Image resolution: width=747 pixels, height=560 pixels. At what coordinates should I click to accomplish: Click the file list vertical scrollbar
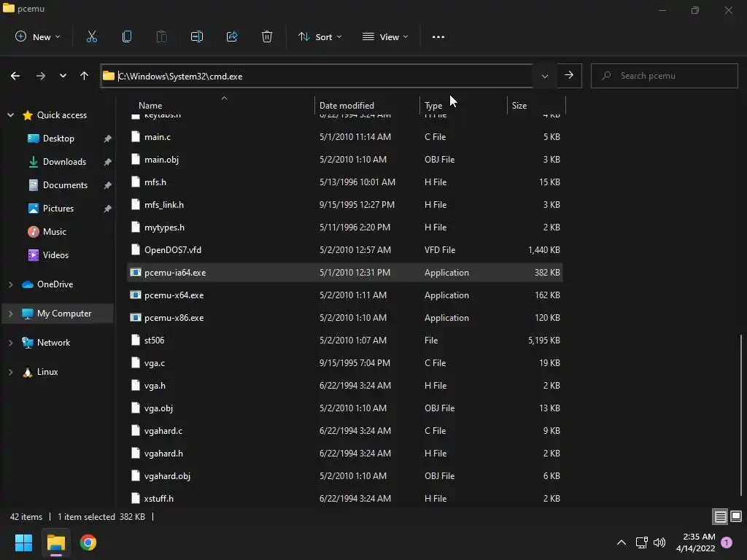pos(741,414)
